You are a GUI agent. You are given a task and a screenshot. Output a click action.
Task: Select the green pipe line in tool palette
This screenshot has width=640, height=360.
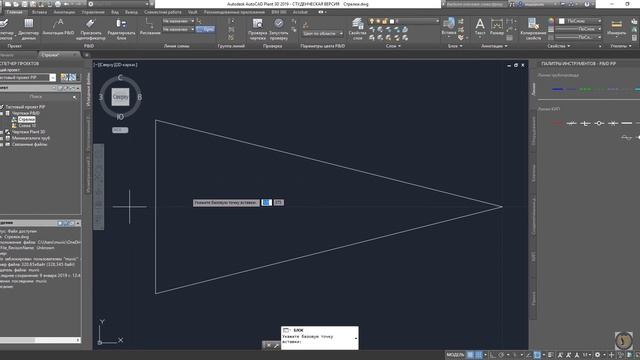[x=585, y=89]
